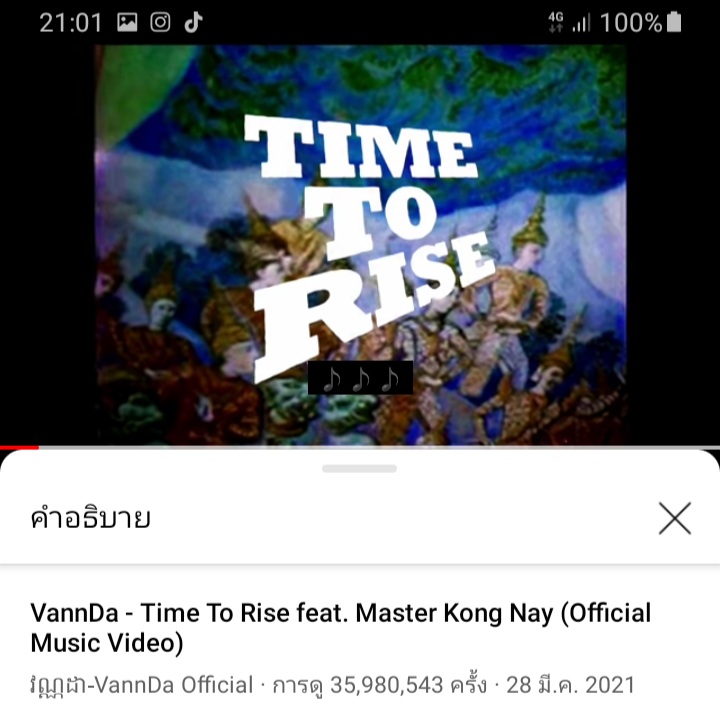720x717 pixels.
Task: Tap the signal strength bars icon
Action: click(x=581, y=22)
